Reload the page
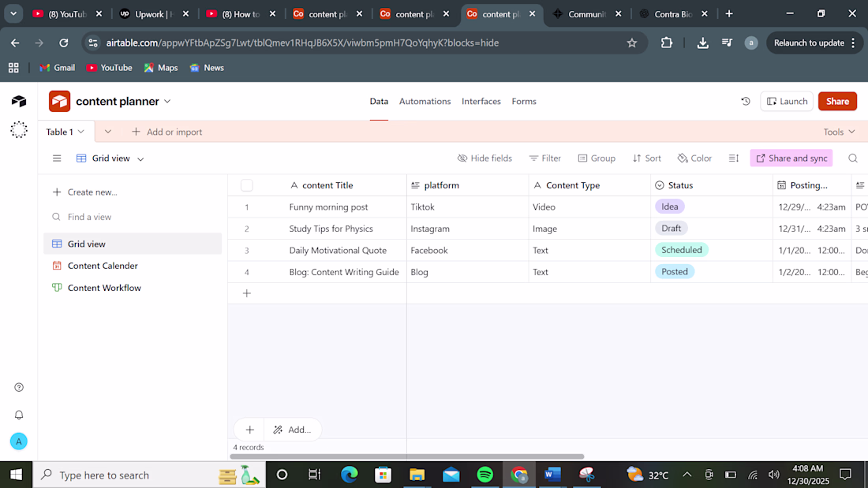The image size is (868, 488). pos(64,43)
